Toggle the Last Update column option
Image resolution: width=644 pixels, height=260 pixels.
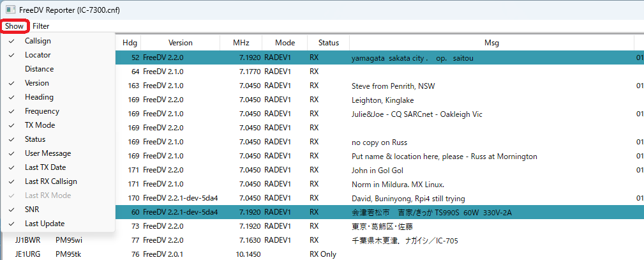[58, 224]
